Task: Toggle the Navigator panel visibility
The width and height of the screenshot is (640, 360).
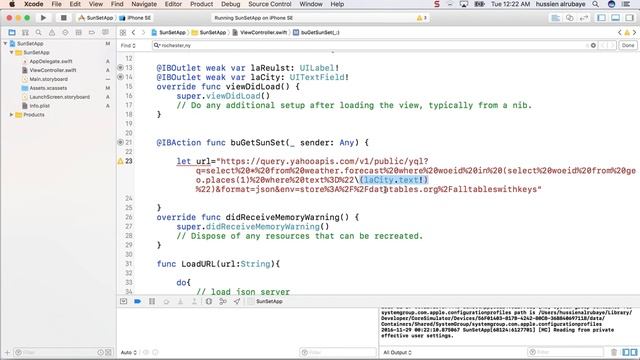Action: pyautogui.click(x=601, y=18)
